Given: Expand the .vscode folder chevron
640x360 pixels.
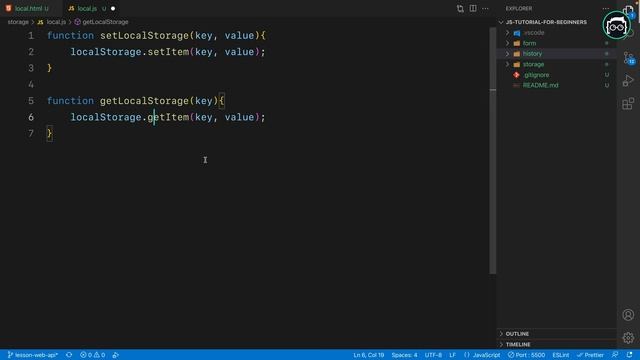Looking at the screenshot, I should 507,33.
